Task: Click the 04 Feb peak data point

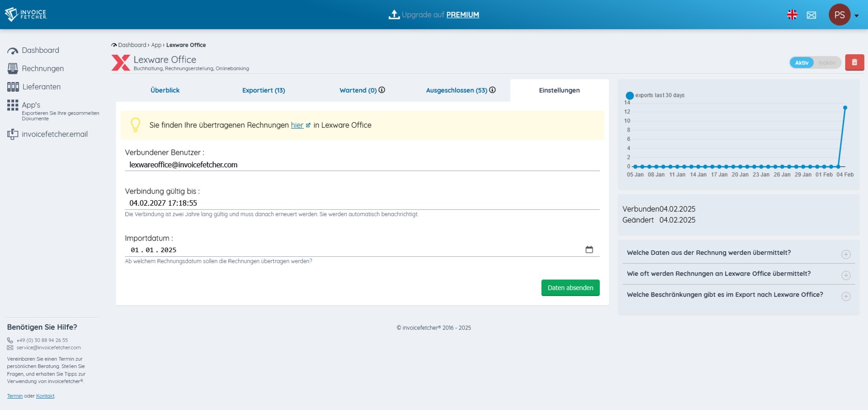Action: click(x=845, y=108)
